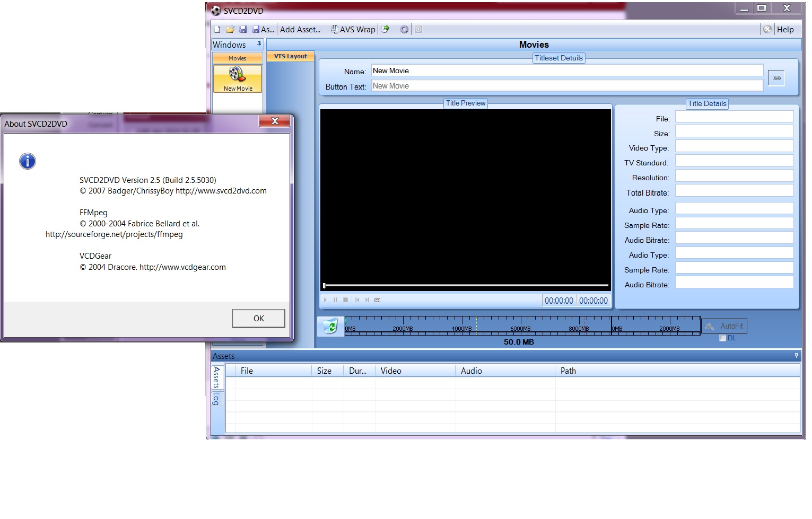Open the AVS Wrap tool
Viewport: 812px width, 519px height.
tap(353, 30)
